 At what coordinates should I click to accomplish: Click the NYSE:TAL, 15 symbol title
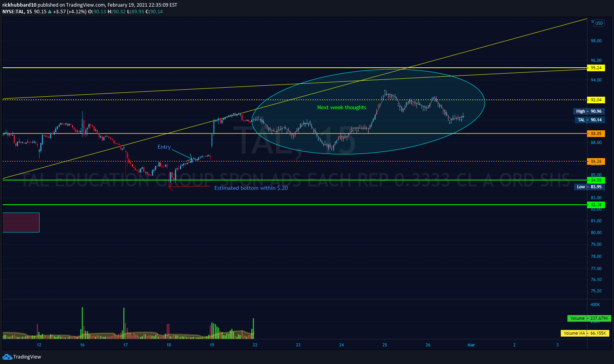point(17,12)
